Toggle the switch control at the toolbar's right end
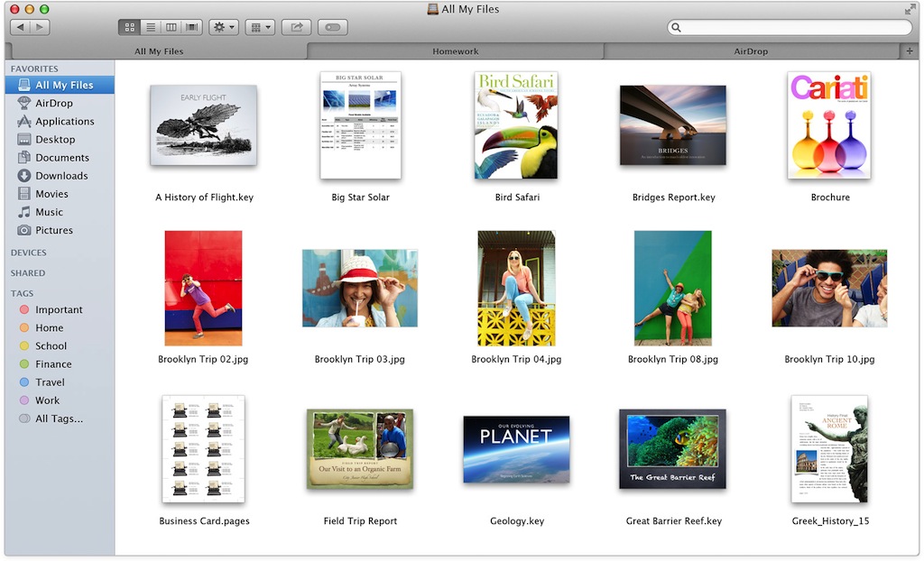The image size is (924, 561). click(x=332, y=27)
